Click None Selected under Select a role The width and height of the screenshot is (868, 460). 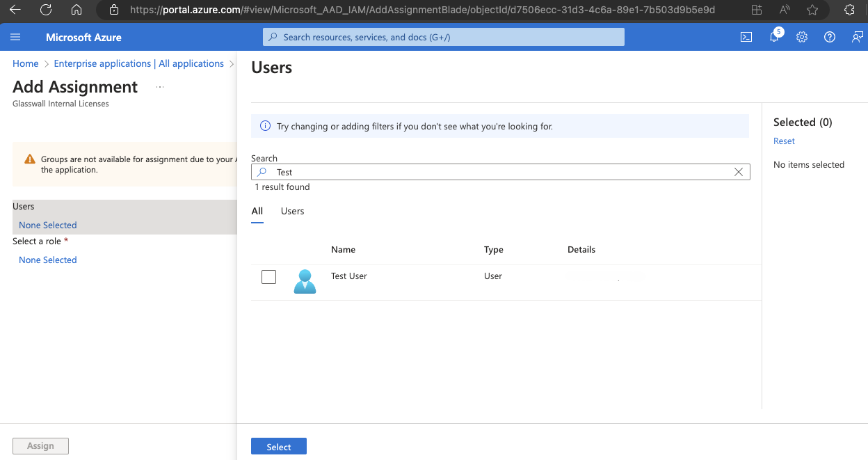click(48, 260)
